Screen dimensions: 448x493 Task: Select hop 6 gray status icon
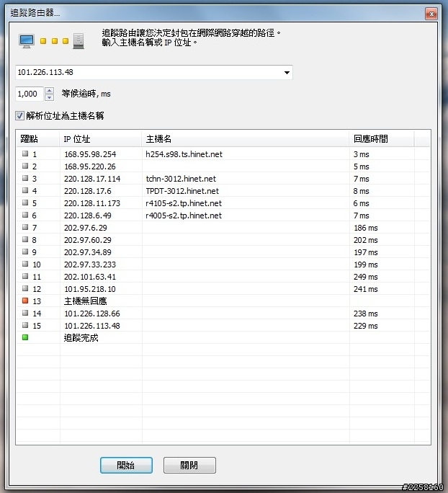pos(25,215)
